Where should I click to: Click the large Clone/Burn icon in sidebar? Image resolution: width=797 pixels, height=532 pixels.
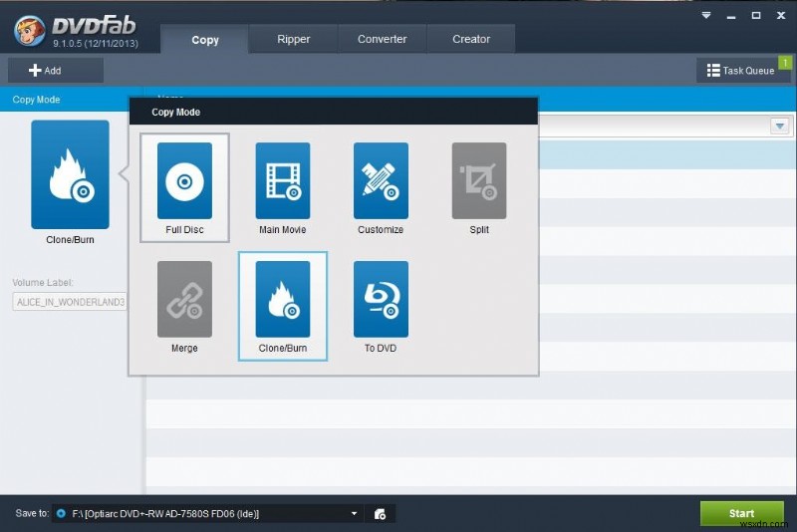pos(70,174)
